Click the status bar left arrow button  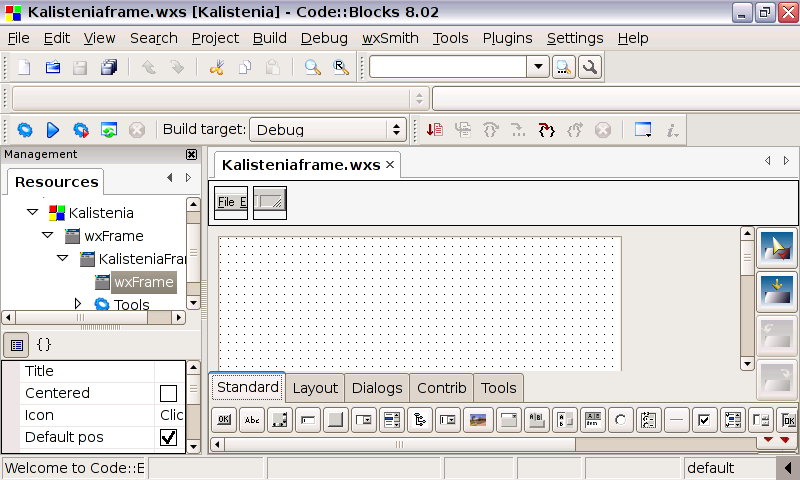pos(788,468)
